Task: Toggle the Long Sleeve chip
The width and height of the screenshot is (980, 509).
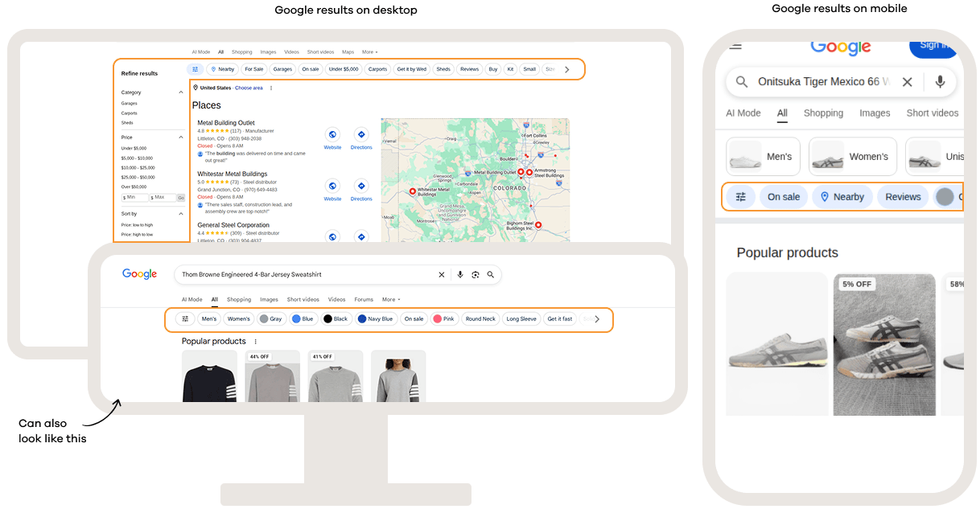Action: 521,318
